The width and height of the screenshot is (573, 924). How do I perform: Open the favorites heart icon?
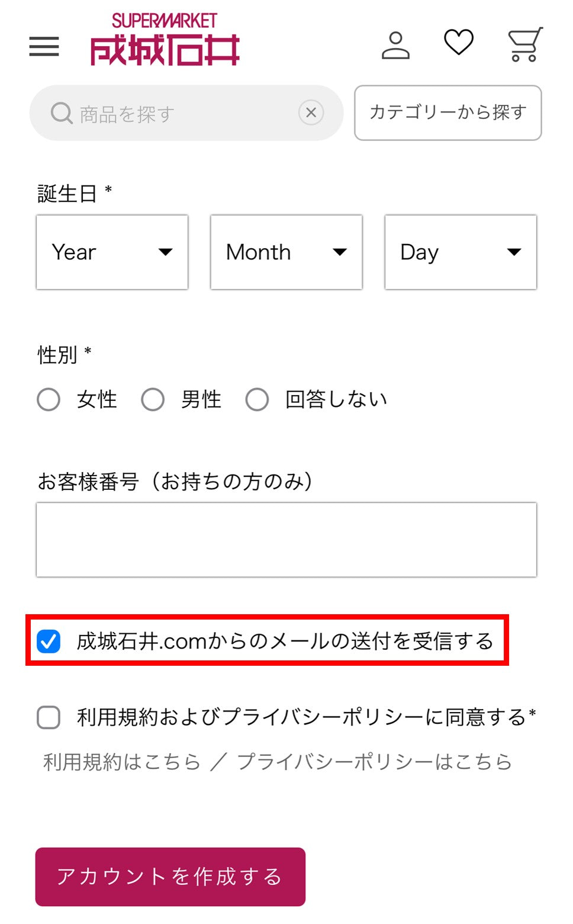pyautogui.click(x=459, y=43)
